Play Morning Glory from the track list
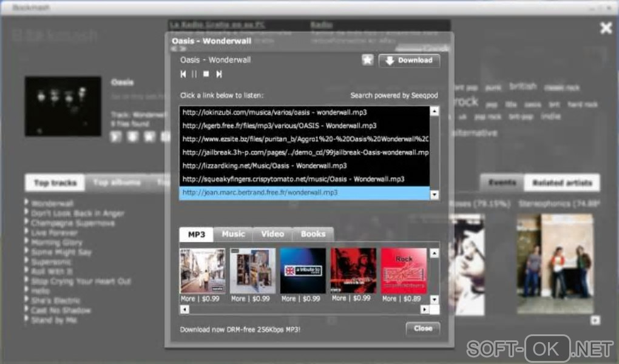 coord(56,243)
